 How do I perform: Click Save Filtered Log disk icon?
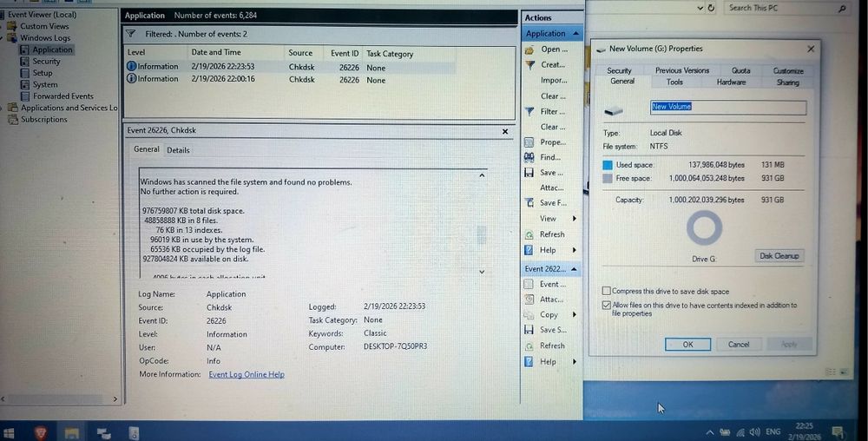pyautogui.click(x=529, y=173)
